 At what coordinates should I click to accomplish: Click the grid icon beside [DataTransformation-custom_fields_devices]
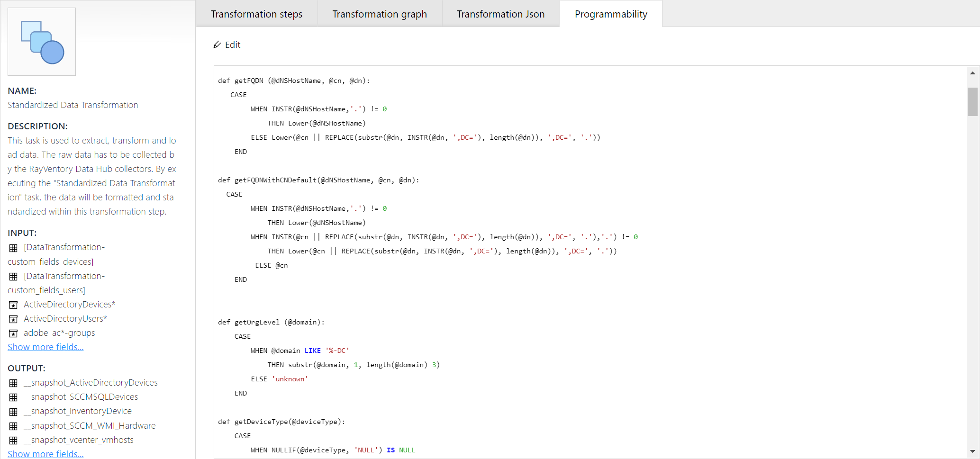tap(13, 248)
